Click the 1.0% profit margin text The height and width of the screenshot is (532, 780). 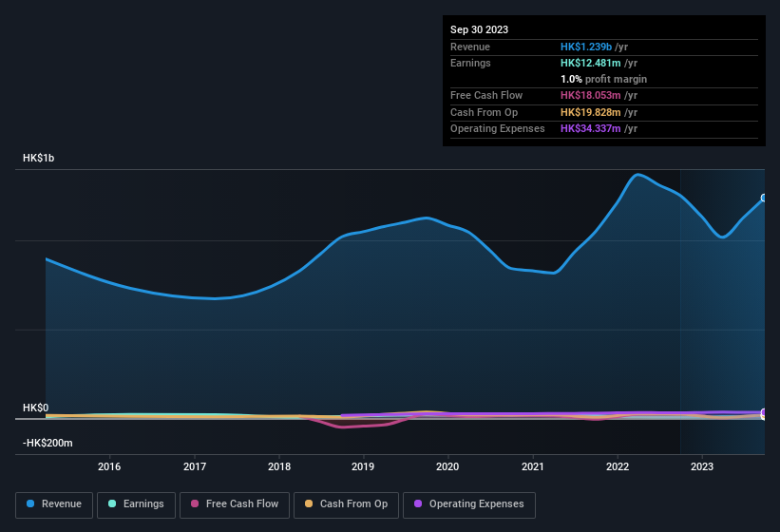603,79
